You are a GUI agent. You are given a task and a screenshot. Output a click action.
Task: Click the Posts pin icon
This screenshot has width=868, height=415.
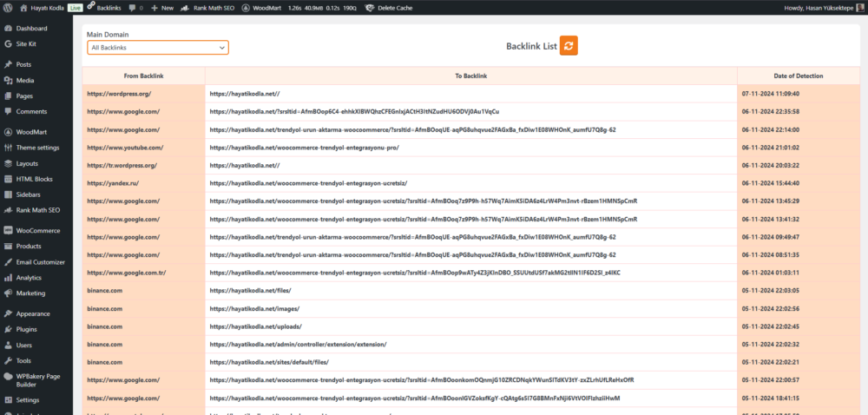click(8, 65)
